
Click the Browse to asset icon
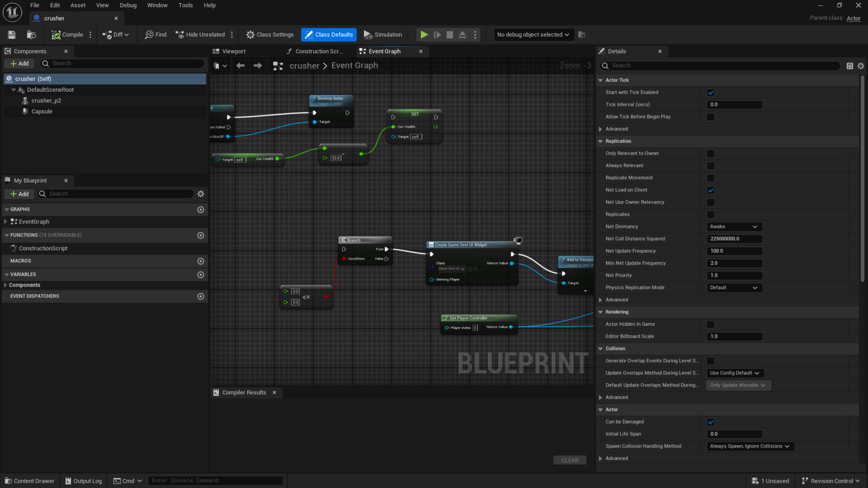coord(31,35)
